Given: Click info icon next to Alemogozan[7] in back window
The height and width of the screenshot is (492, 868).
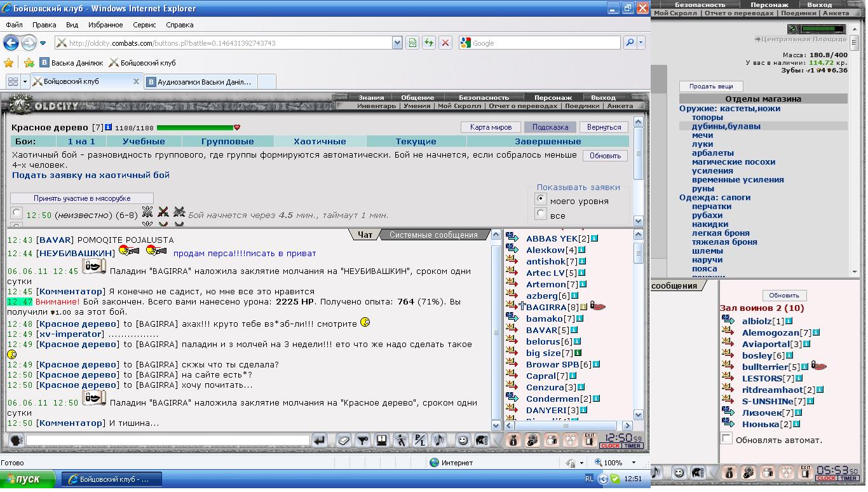Looking at the screenshot, I should [816, 332].
